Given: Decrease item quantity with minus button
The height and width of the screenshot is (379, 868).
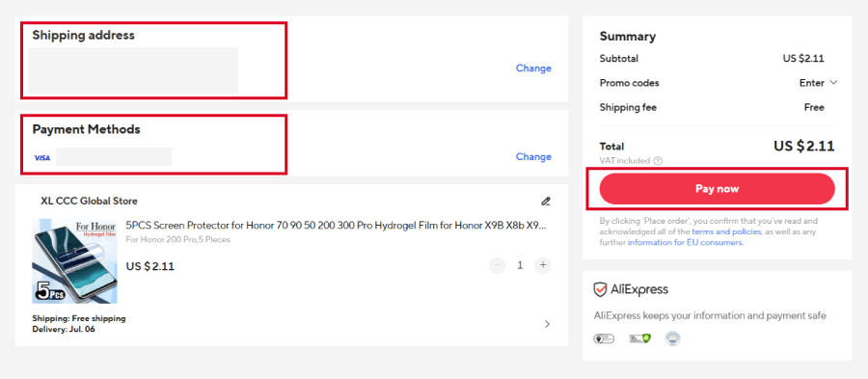Looking at the screenshot, I should (497, 265).
